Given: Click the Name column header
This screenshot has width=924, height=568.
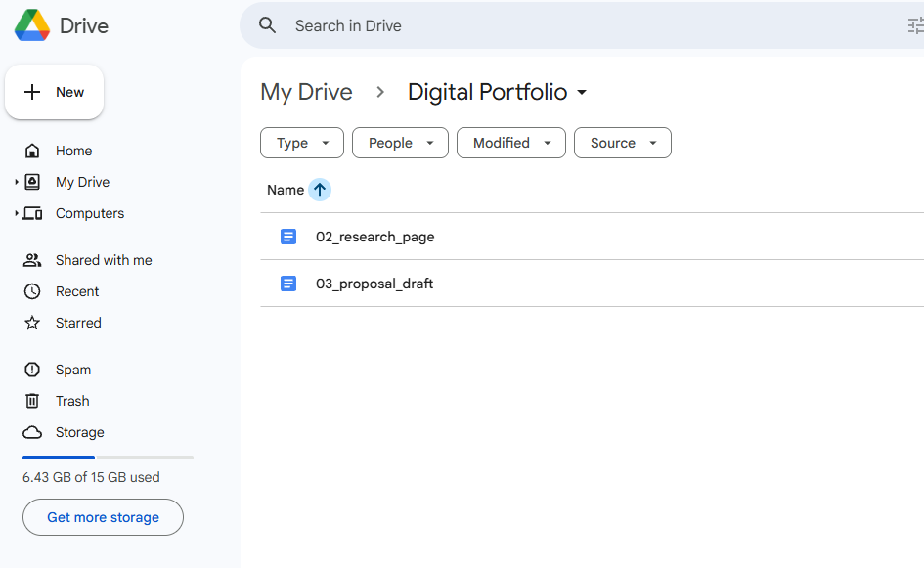Looking at the screenshot, I should coord(286,190).
